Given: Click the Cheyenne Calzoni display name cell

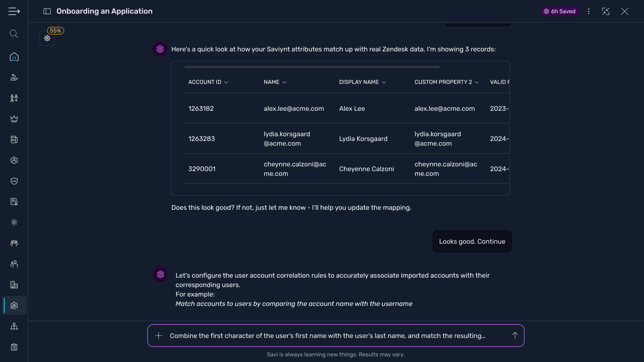Looking at the screenshot, I should (367, 169).
